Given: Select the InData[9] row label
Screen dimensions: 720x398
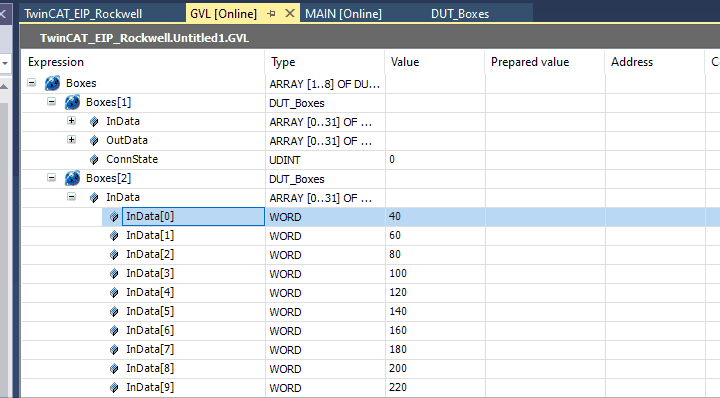Looking at the screenshot, I should click(150, 387).
